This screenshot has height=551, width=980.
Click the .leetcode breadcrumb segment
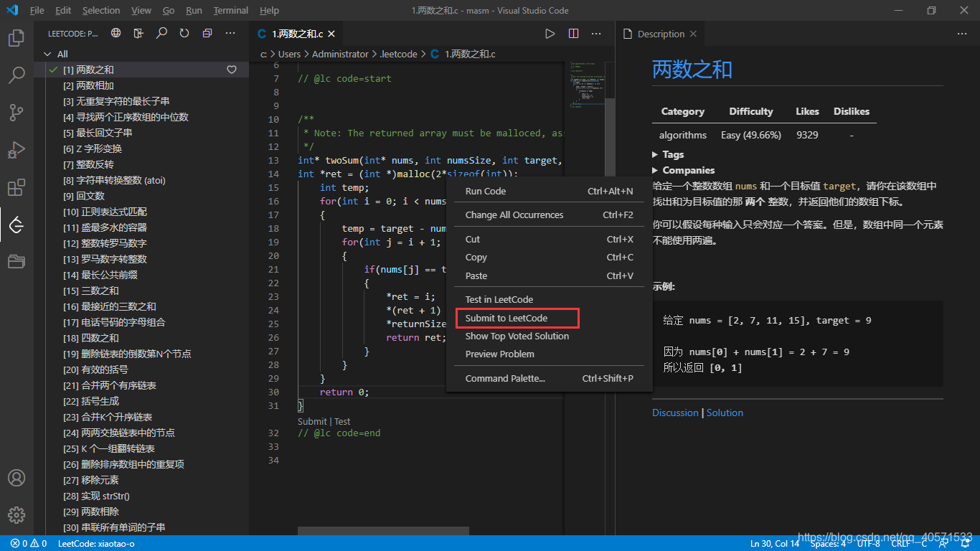coord(398,54)
